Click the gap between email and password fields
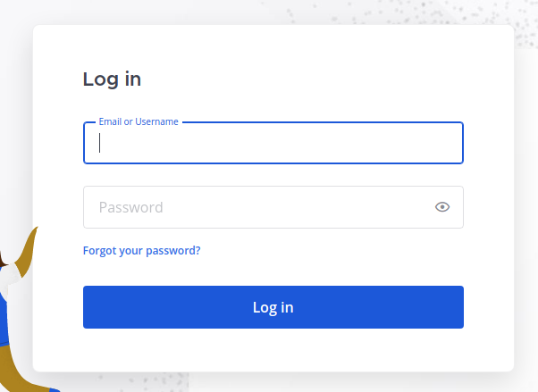Viewport: 538px width, 392px height. (273, 175)
